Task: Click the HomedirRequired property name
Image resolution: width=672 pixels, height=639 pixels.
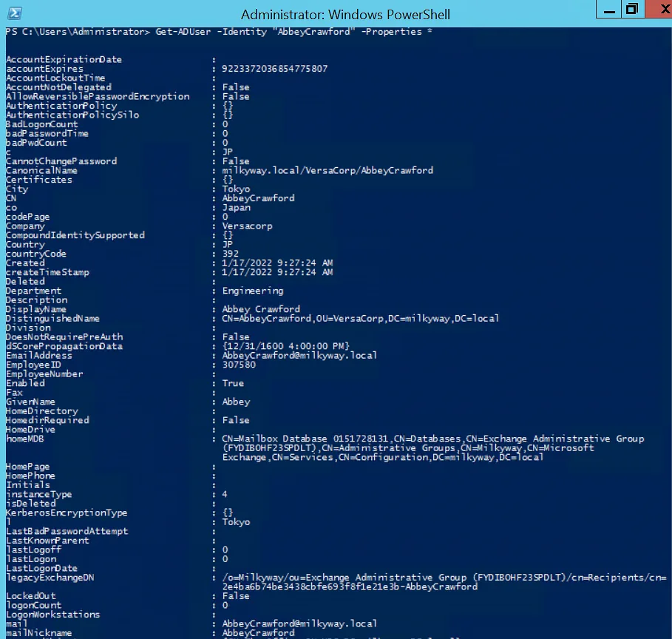Action: coord(47,420)
